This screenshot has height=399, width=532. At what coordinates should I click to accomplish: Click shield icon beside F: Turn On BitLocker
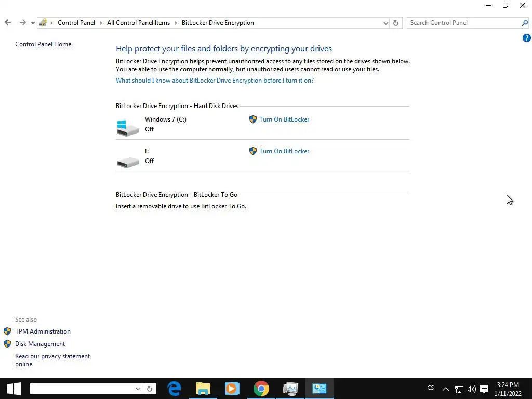click(x=253, y=151)
